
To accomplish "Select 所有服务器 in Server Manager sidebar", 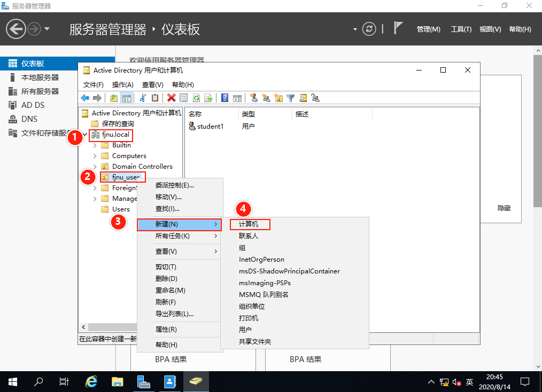I will click(x=40, y=91).
